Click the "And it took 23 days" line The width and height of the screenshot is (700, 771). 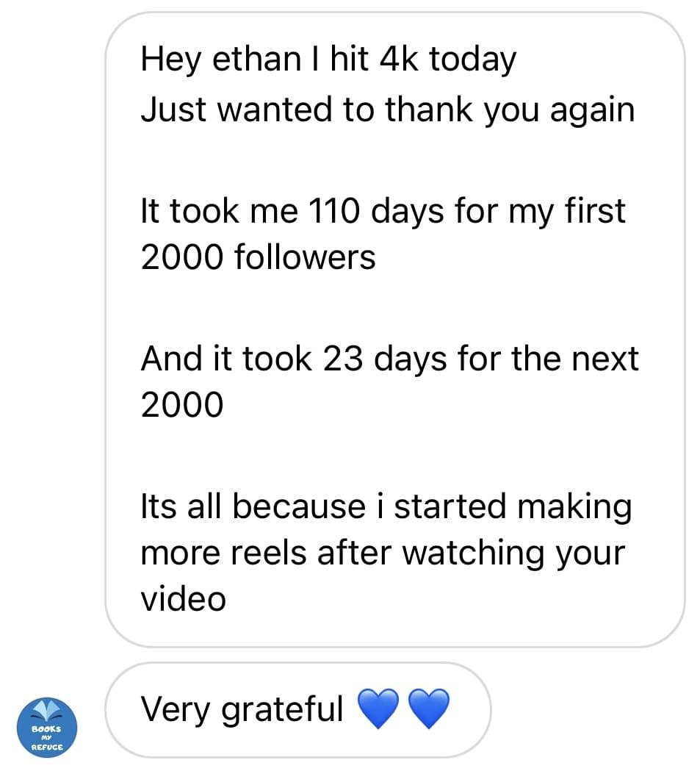tap(389, 359)
